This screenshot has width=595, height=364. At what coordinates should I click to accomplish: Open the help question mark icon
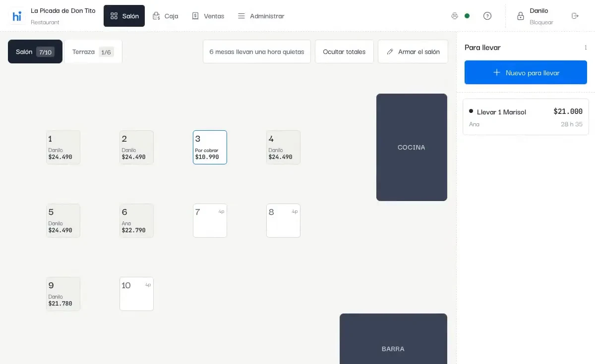click(x=487, y=16)
